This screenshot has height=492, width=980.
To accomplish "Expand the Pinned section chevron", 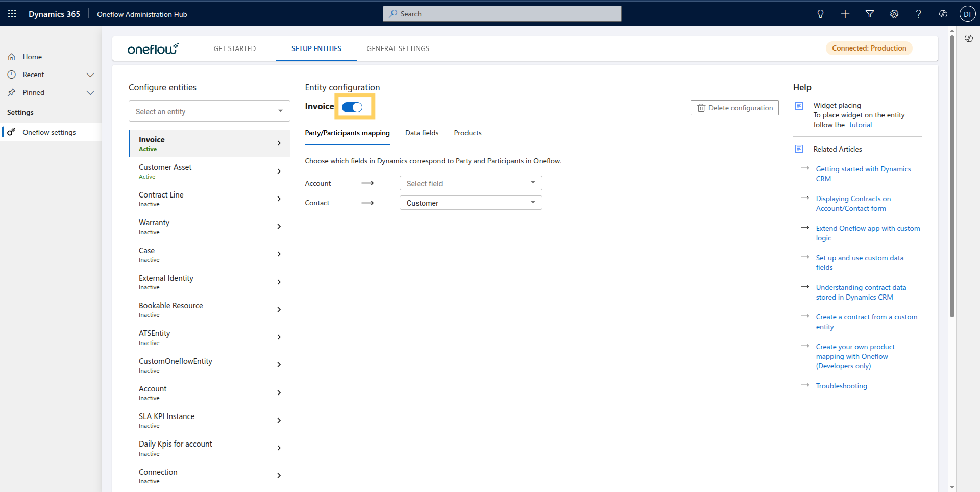I will 90,92.
